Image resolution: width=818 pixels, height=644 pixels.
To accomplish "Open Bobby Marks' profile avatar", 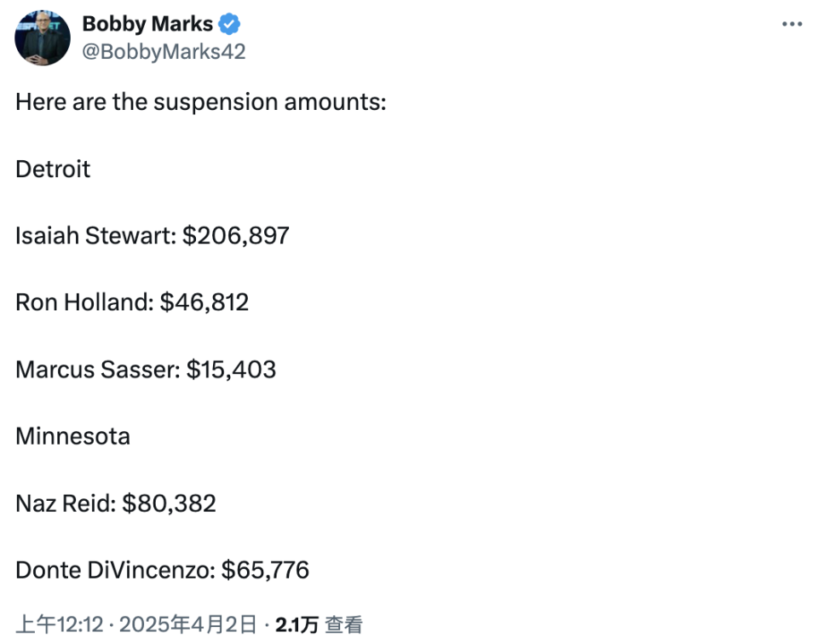I will click(x=43, y=38).
